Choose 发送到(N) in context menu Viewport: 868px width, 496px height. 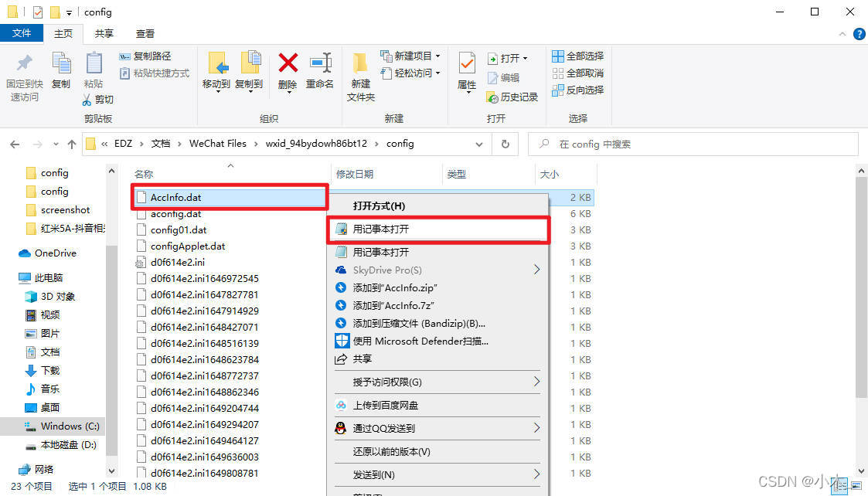pos(437,475)
